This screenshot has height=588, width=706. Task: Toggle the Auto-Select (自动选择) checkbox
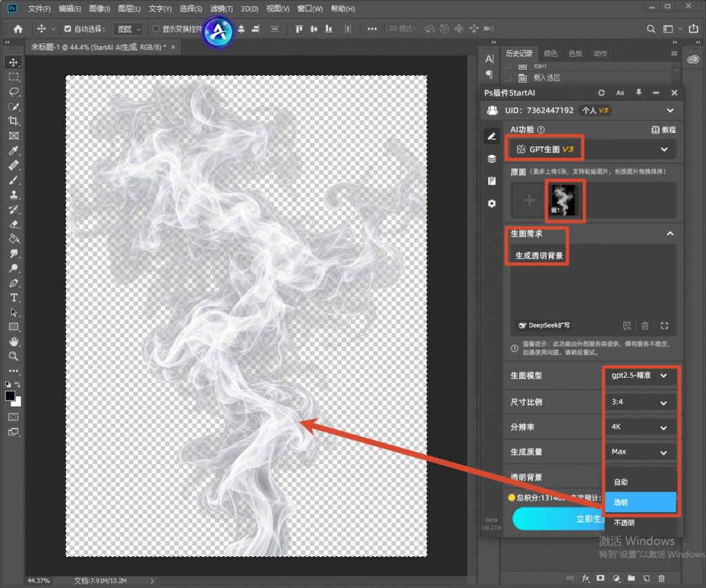68,29
